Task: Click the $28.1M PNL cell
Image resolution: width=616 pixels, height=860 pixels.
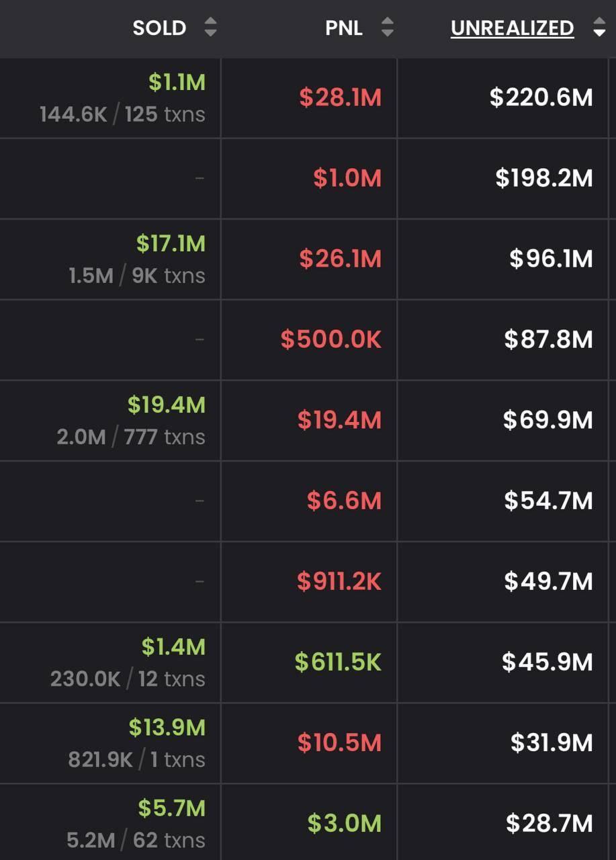Action: click(340, 98)
